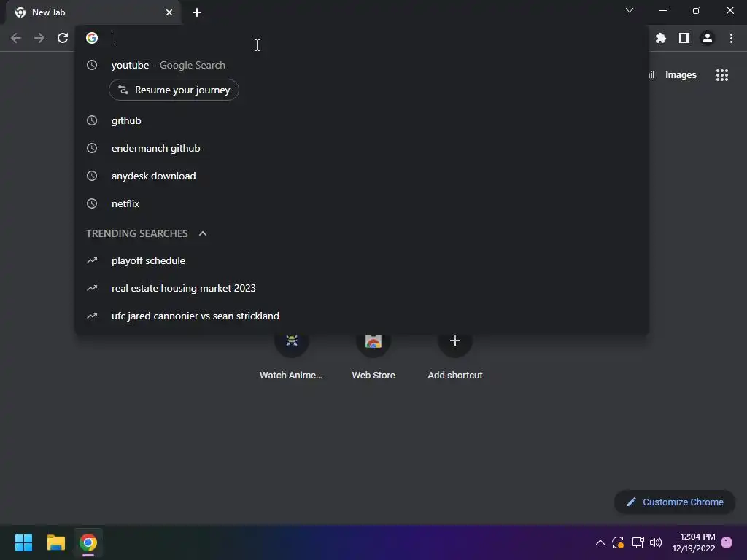747x560 pixels.
Task: Click the clock icon beside netflix
Action: coord(92,203)
